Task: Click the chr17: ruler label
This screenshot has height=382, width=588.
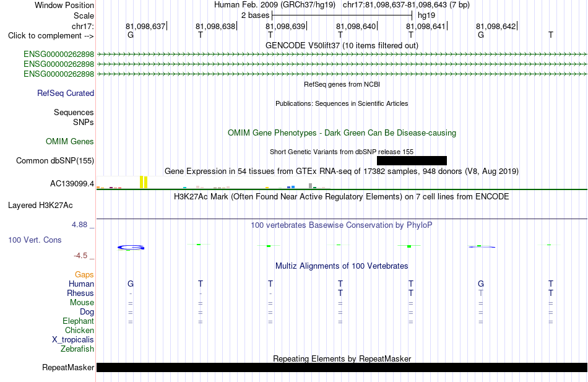Action: tap(83, 26)
